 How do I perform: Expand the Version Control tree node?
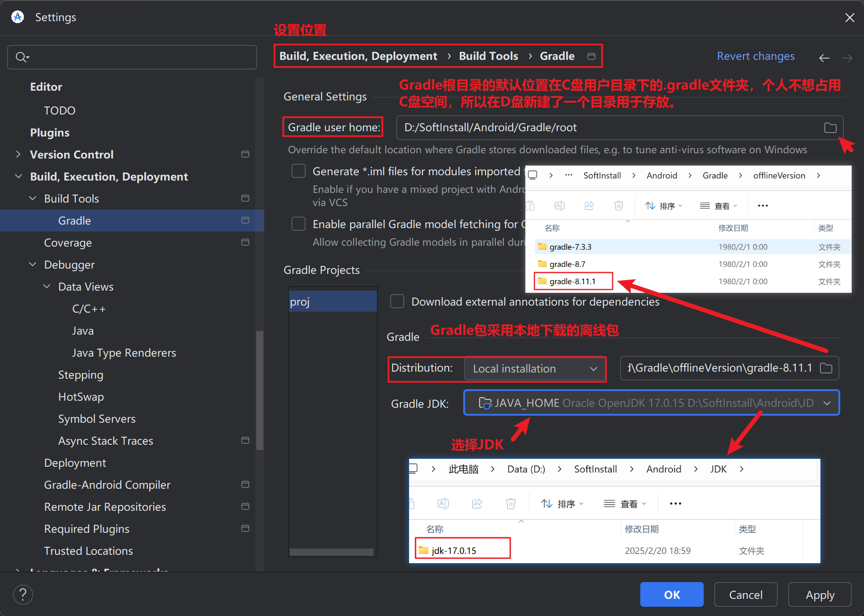pyautogui.click(x=18, y=154)
